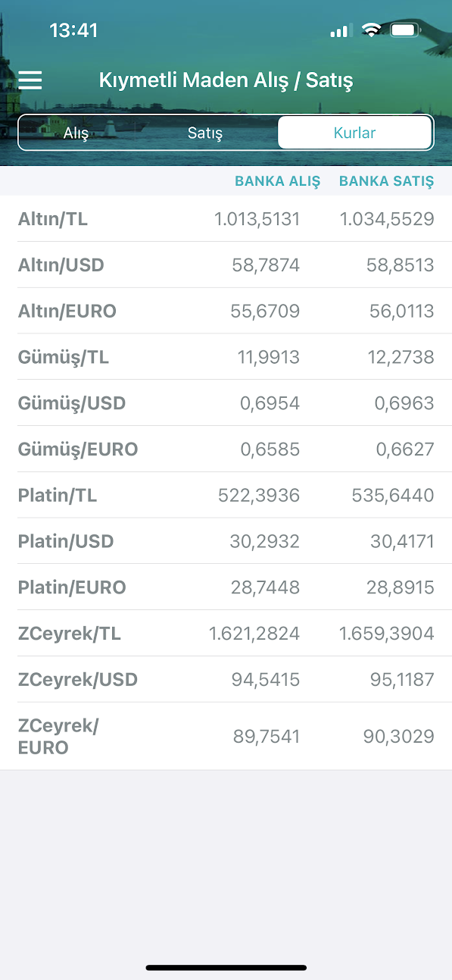Select the Platin/TL row

(226, 495)
